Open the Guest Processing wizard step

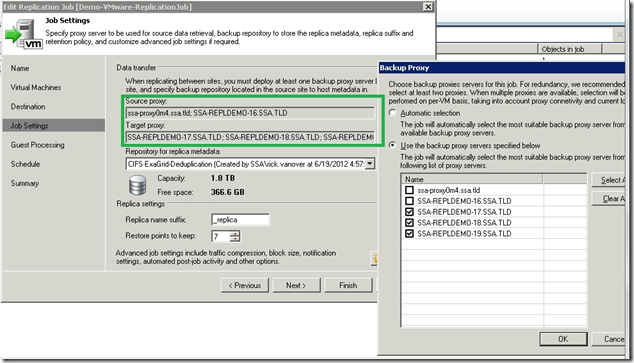37,145
